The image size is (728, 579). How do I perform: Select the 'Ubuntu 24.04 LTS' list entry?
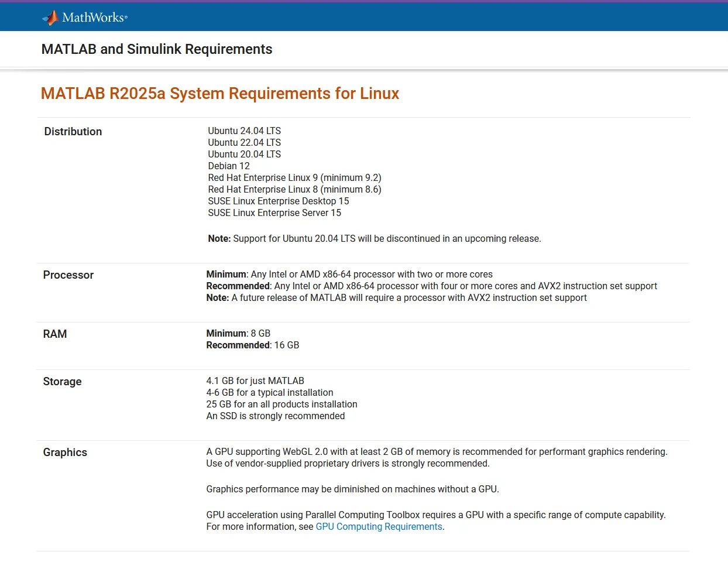click(x=245, y=131)
